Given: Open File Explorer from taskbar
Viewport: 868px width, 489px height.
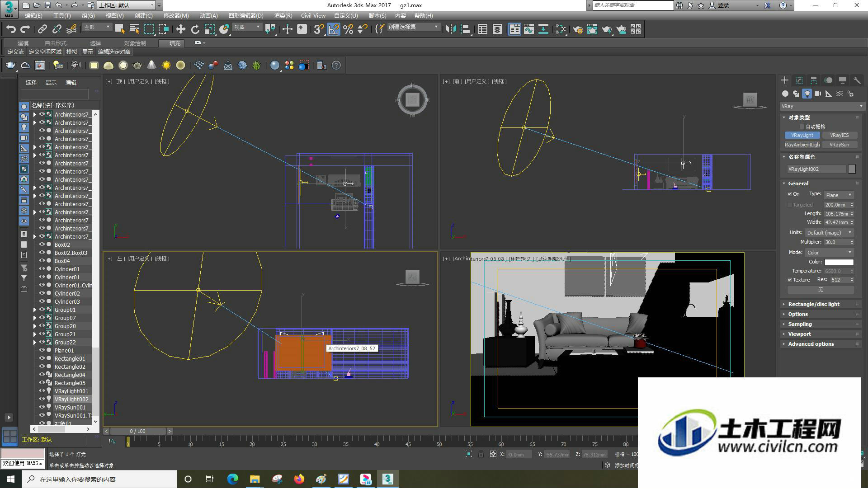Looking at the screenshot, I should coord(255,479).
